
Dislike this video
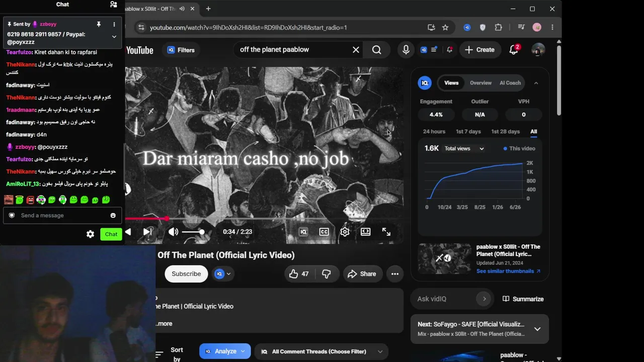[327, 274]
